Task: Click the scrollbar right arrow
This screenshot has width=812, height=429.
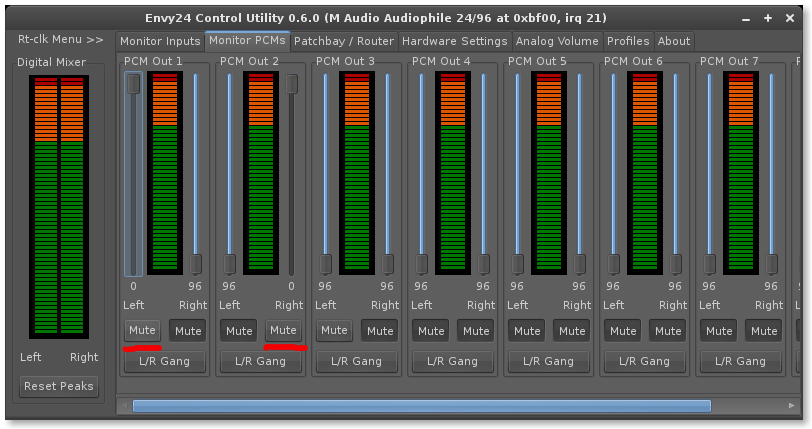Action: pyautogui.click(x=791, y=406)
